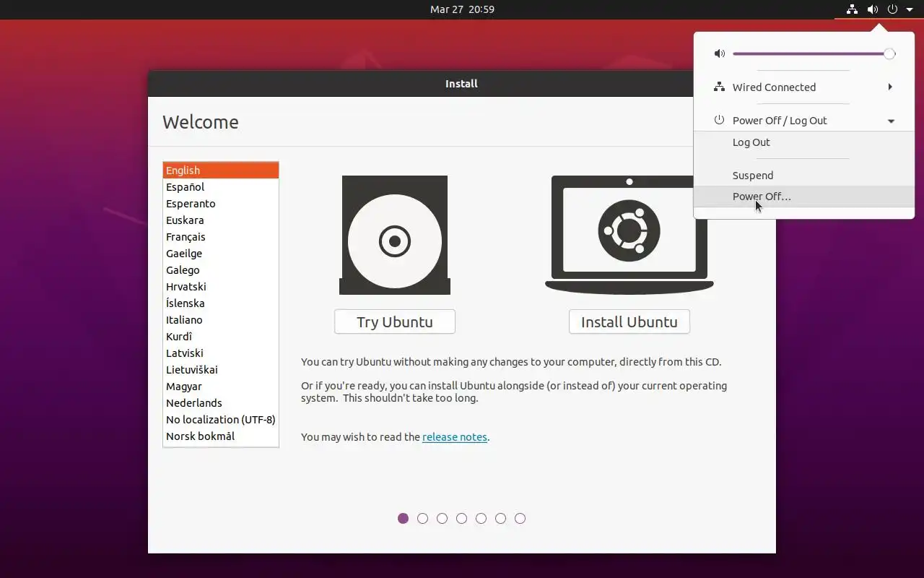Viewport: 924px width, 578px height.
Task: Click the first filled progress dot
Action: click(404, 518)
